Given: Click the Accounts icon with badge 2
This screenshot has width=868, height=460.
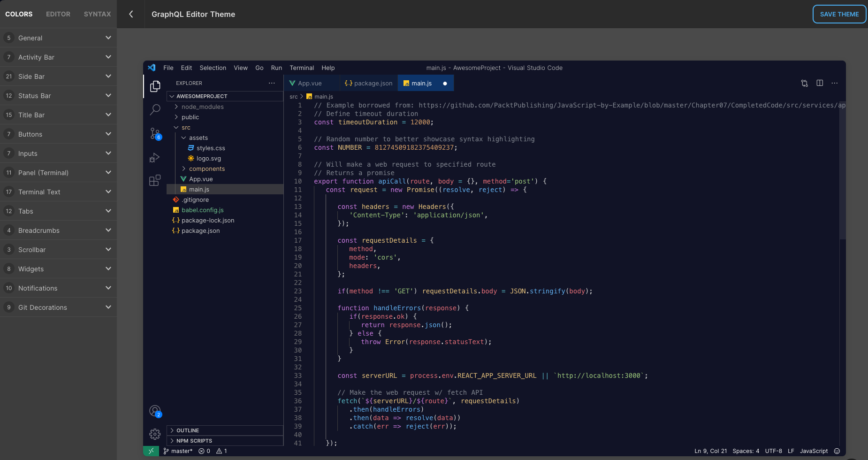Looking at the screenshot, I should [x=155, y=411].
